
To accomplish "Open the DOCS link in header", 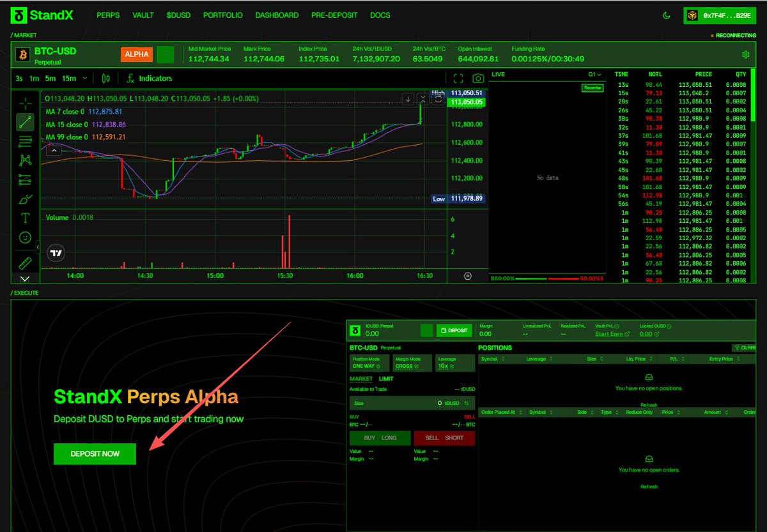I will coord(380,15).
